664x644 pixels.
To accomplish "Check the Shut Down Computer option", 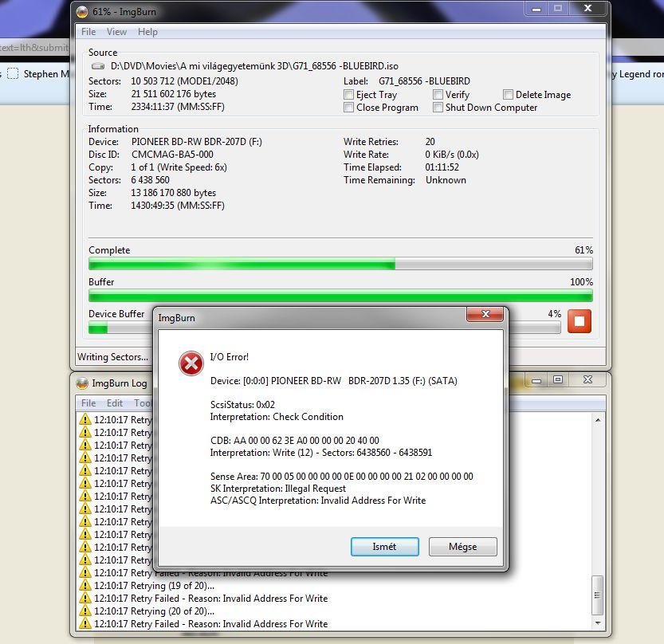I will [438, 107].
